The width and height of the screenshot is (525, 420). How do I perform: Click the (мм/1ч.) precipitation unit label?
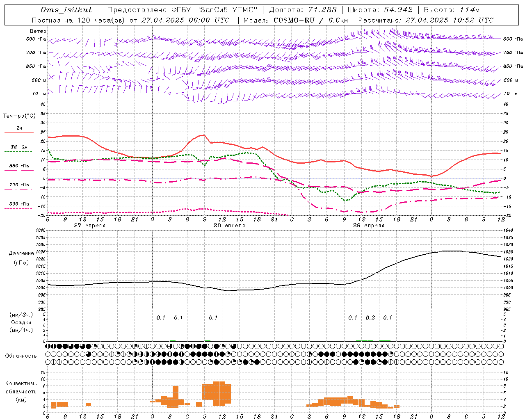[21, 330]
